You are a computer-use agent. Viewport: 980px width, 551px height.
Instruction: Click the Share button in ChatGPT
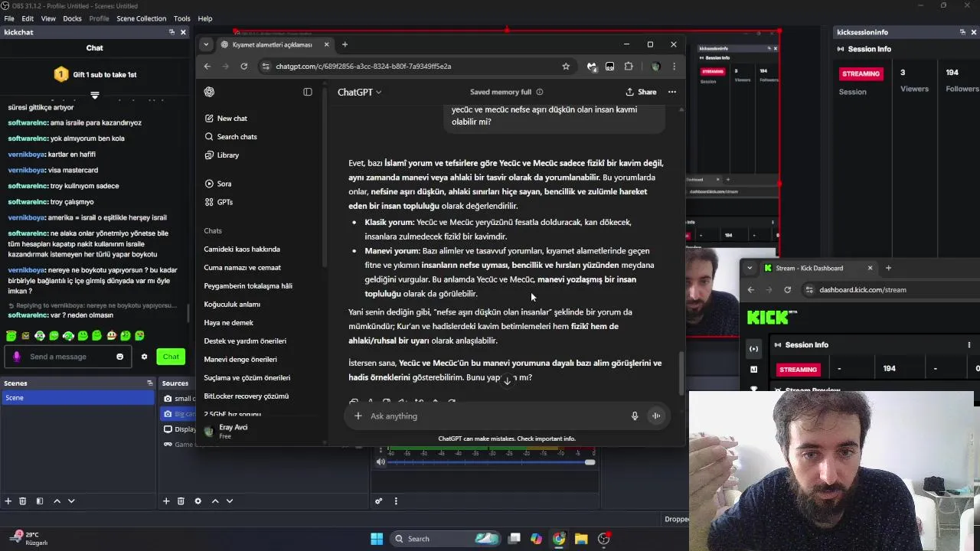(641, 92)
